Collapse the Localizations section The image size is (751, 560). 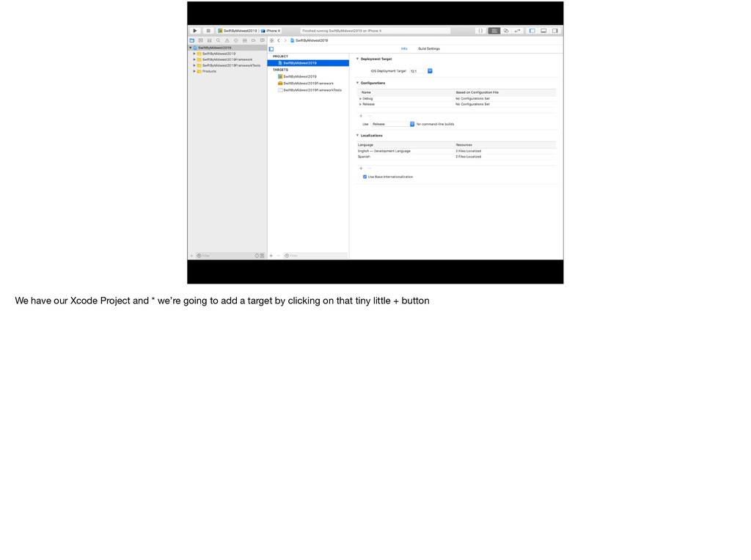(x=357, y=136)
